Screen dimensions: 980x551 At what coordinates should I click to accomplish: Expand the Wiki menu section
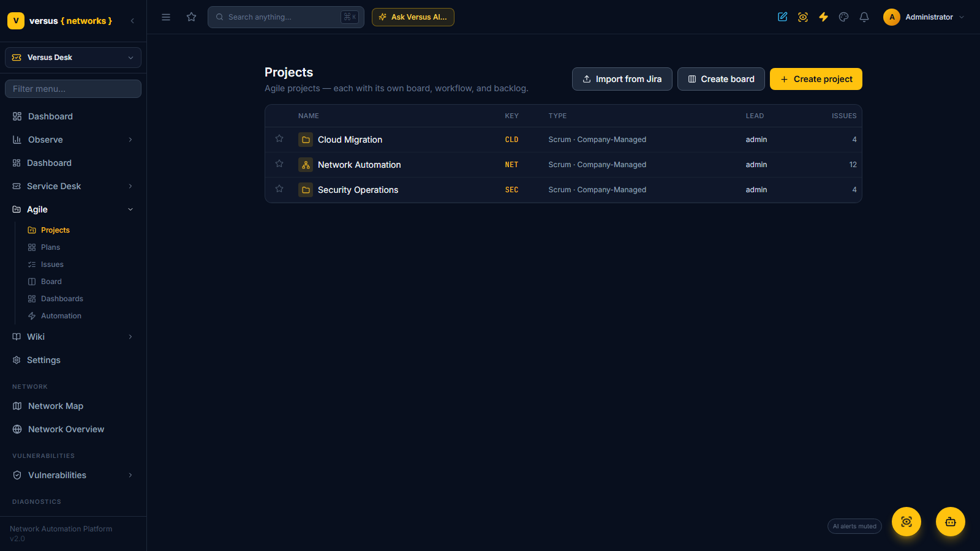73,337
